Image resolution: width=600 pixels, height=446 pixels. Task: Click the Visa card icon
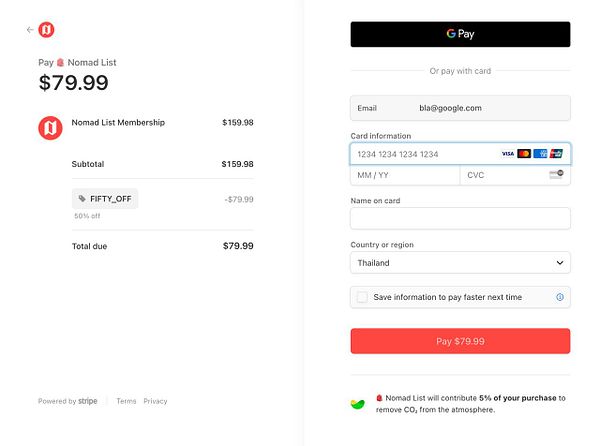click(508, 154)
